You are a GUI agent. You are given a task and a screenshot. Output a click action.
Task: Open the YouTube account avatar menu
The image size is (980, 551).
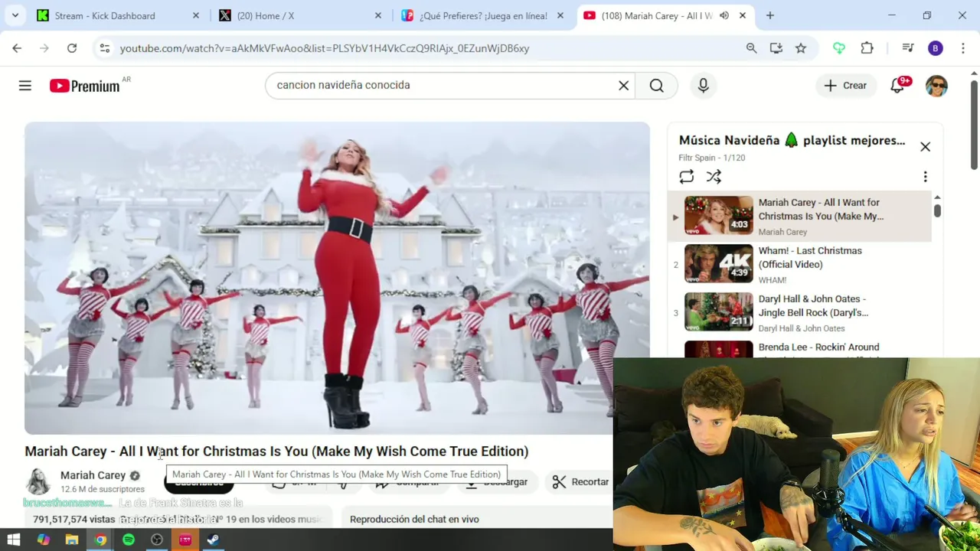pyautogui.click(x=936, y=86)
